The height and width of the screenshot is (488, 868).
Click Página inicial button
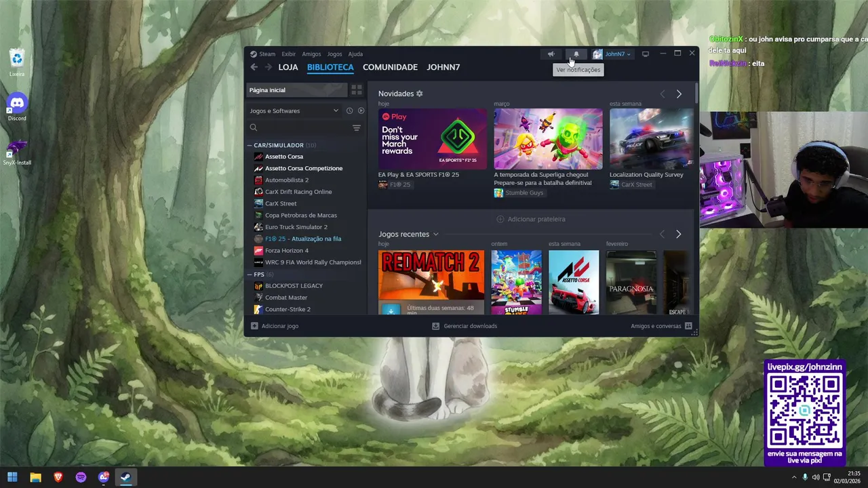click(297, 90)
